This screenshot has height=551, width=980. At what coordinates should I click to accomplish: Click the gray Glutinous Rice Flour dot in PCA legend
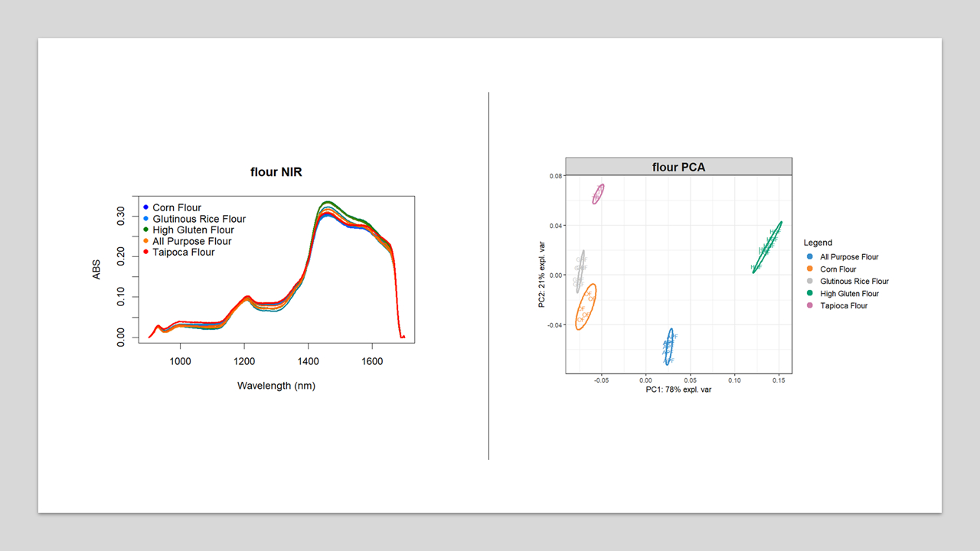tap(809, 281)
